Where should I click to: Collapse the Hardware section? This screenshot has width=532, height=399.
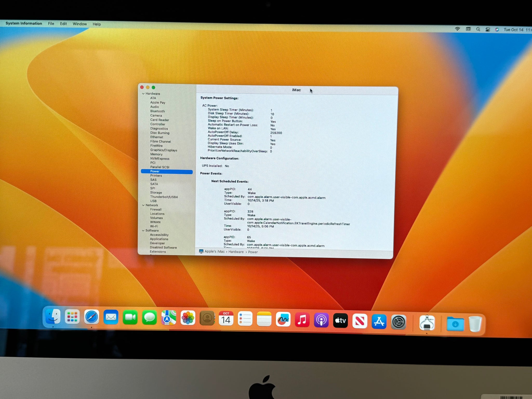coord(143,94)
